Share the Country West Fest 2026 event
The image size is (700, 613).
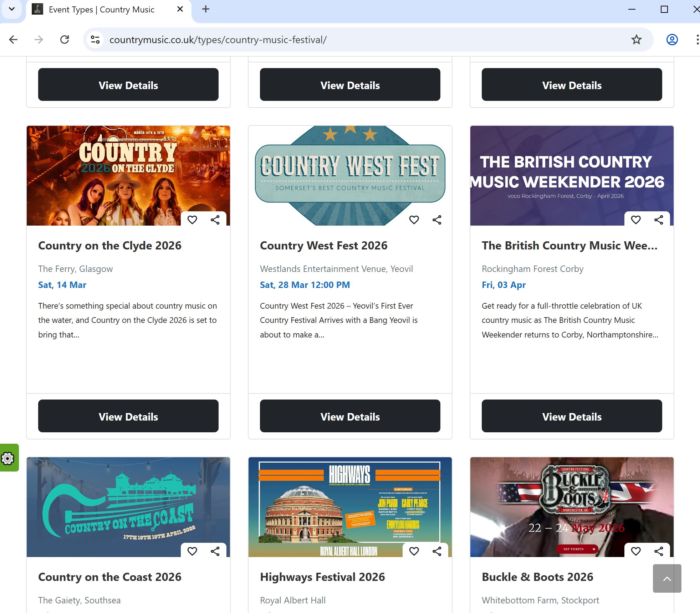point(436,220)
